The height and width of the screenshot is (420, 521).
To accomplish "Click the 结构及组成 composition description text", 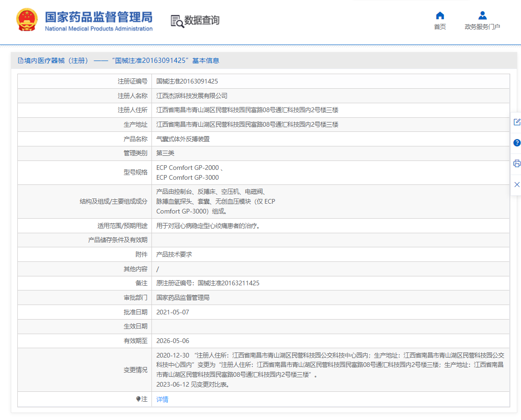I will point(216,201).
